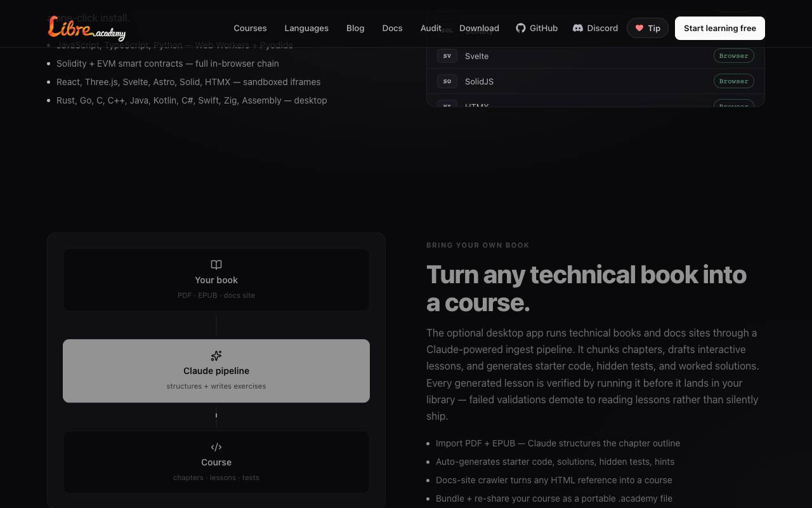Click the Browser tag on SolidJS row
This screenshot has width=812, height=508.
pyautogui.click(x=734, y=81)
